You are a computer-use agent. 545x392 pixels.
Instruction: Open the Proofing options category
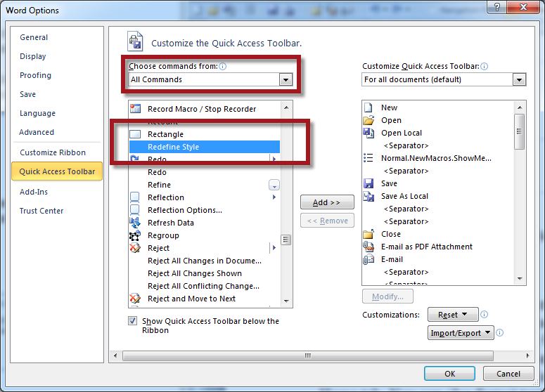tap(35, 75)
